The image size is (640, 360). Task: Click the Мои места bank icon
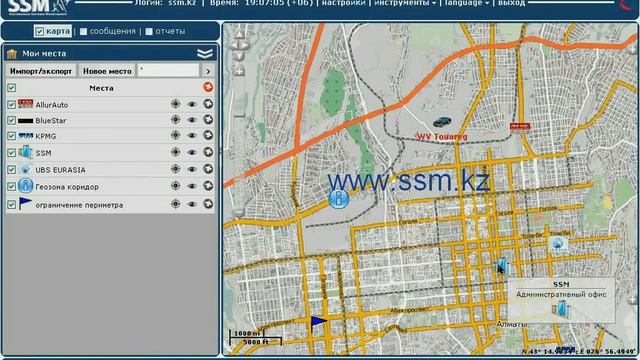12,54
